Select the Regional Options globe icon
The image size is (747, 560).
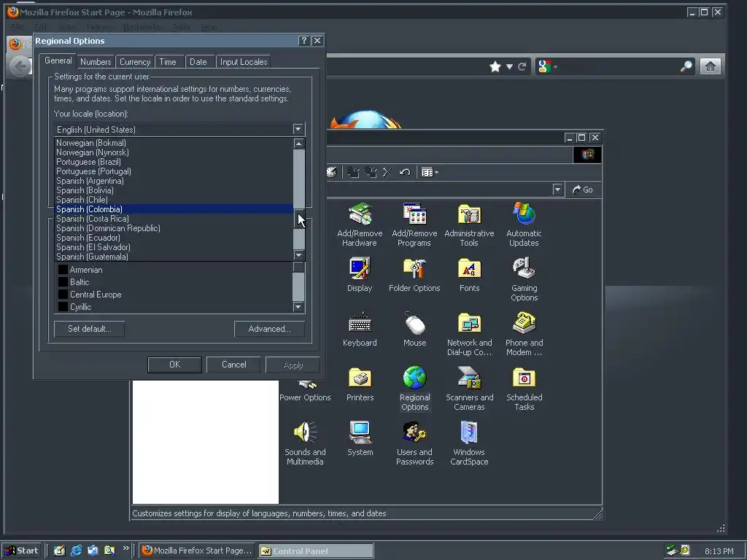tap(414, 378)
